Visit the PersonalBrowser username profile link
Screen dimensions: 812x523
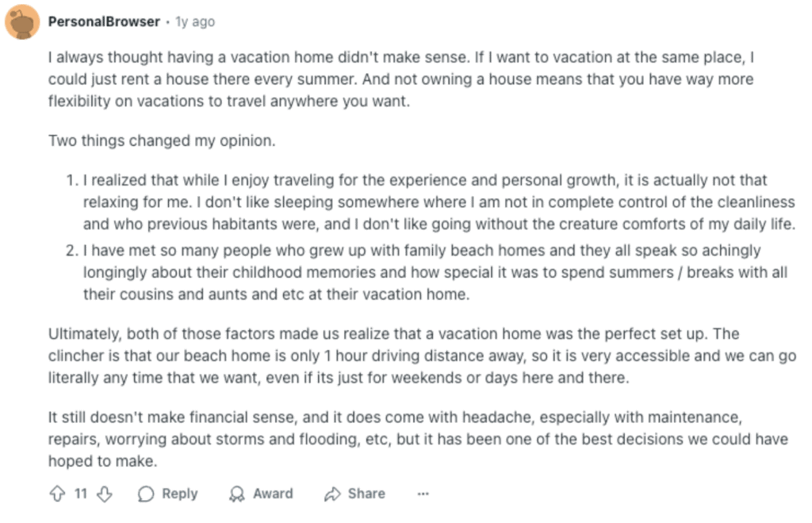pos(104,21)
